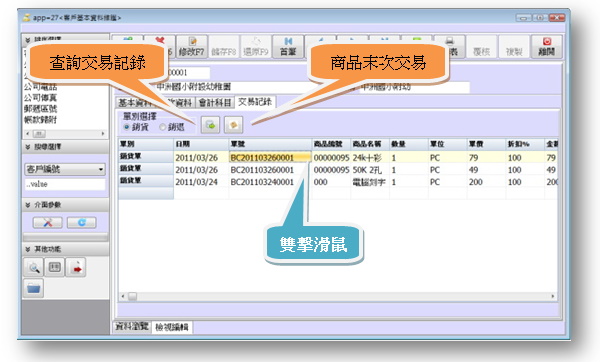
Task: Click the query transaction records icon button
Action: pyautogui.click(x=210, y=125)
